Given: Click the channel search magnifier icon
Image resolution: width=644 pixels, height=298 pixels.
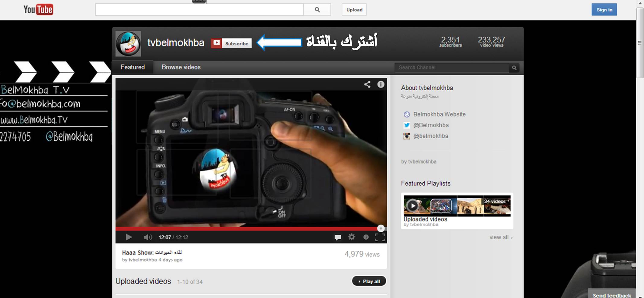Looking at the screenshot, I should coord(514,68).
